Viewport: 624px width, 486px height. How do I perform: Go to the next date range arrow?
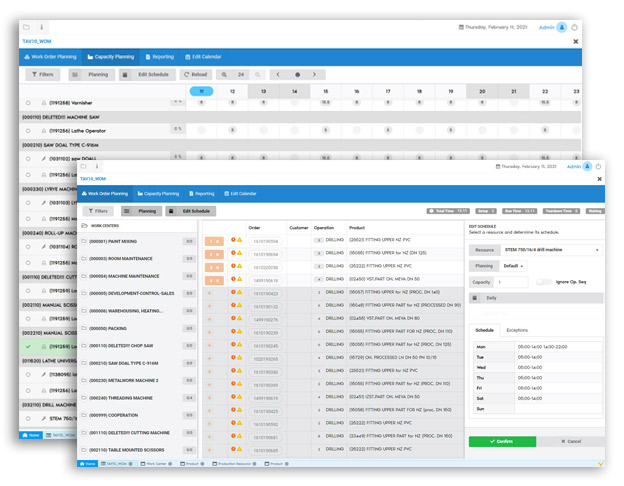tap(314, 74)
